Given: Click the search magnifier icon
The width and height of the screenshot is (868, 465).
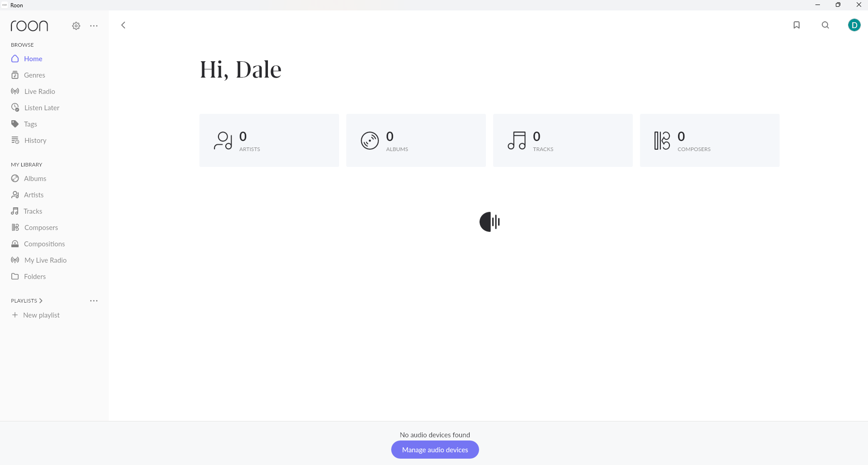Looking at the screenshot, I should [825, 25].
